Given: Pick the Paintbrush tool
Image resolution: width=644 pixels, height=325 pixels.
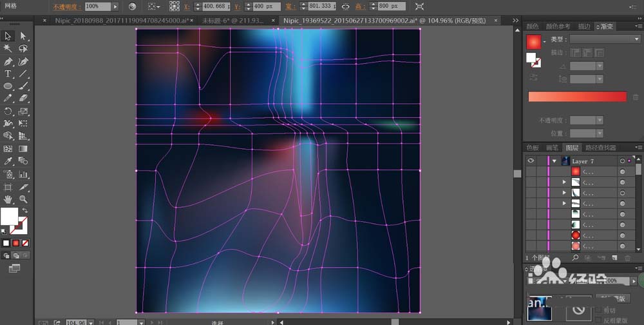Looking at the screenshot, I should click(x=23, y=86).
